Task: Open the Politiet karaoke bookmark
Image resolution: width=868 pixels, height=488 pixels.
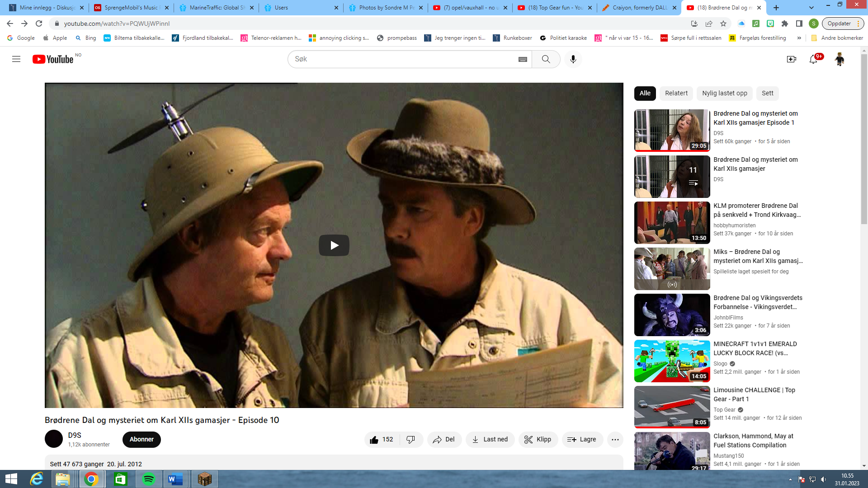Action: click(563, 38)
